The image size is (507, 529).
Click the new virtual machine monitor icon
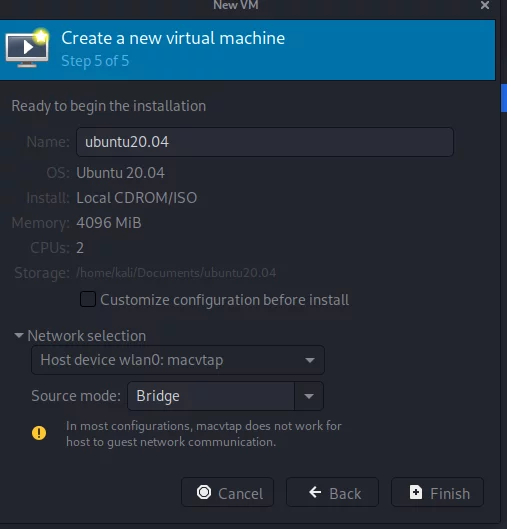[x=27, y=48]
